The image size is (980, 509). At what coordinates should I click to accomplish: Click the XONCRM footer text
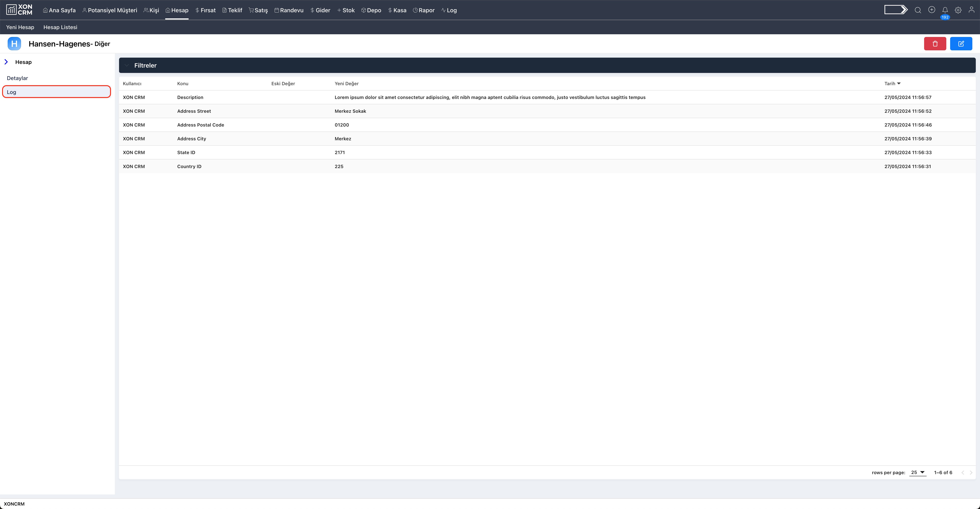click(x=14, y=504)
